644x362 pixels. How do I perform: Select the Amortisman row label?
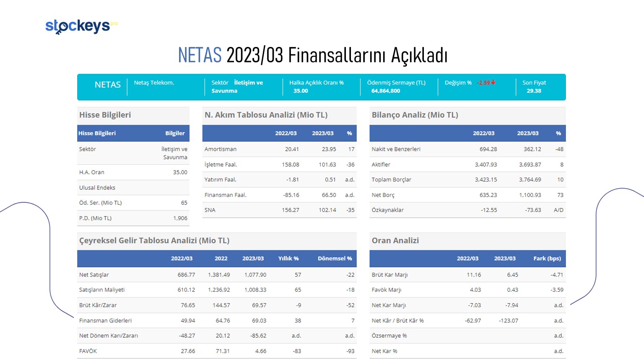(221, 149)
